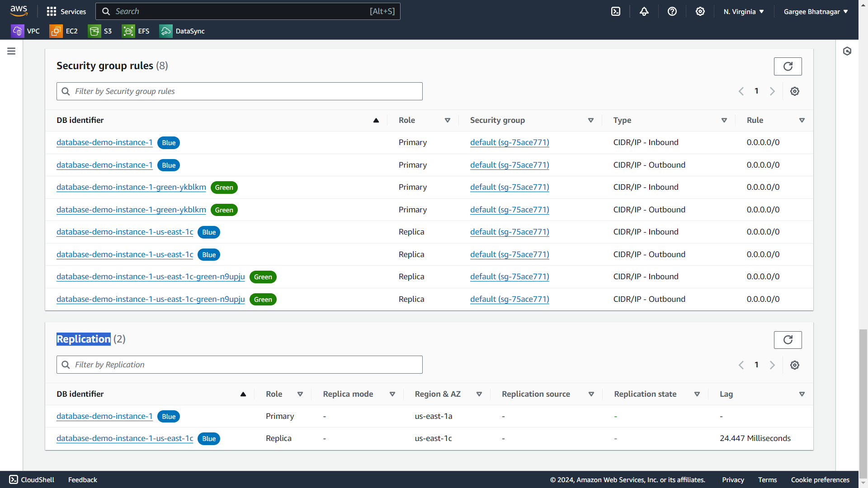Open the Services grid menu
868x488 pixels.
66,11
